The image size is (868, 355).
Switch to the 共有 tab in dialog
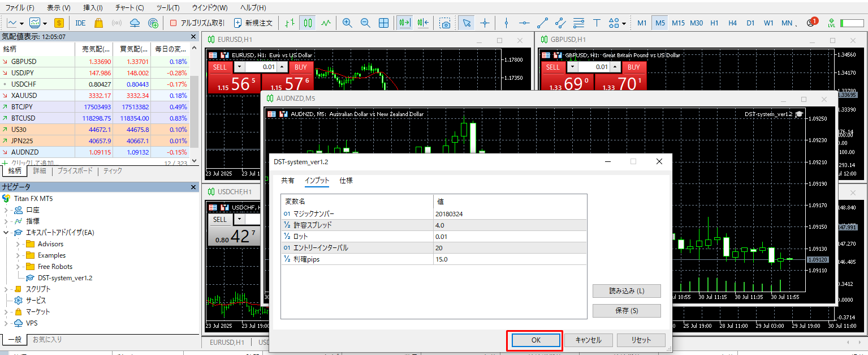click(288, 181)
